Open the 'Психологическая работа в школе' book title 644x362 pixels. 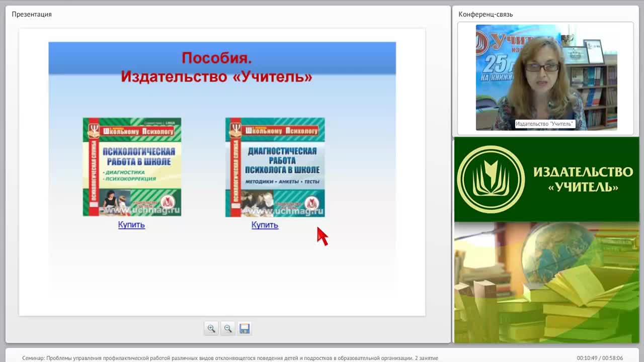(x=139, y=156)
